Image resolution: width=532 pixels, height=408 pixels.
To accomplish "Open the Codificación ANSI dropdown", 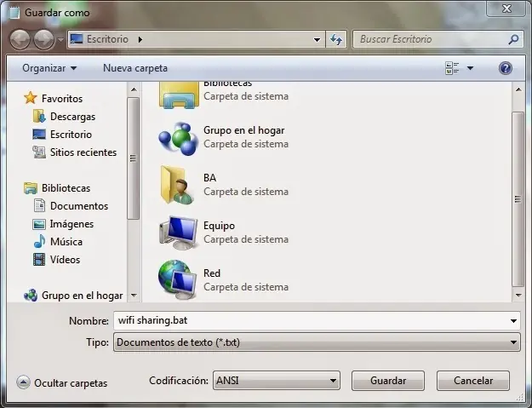I will pos(276,381).
